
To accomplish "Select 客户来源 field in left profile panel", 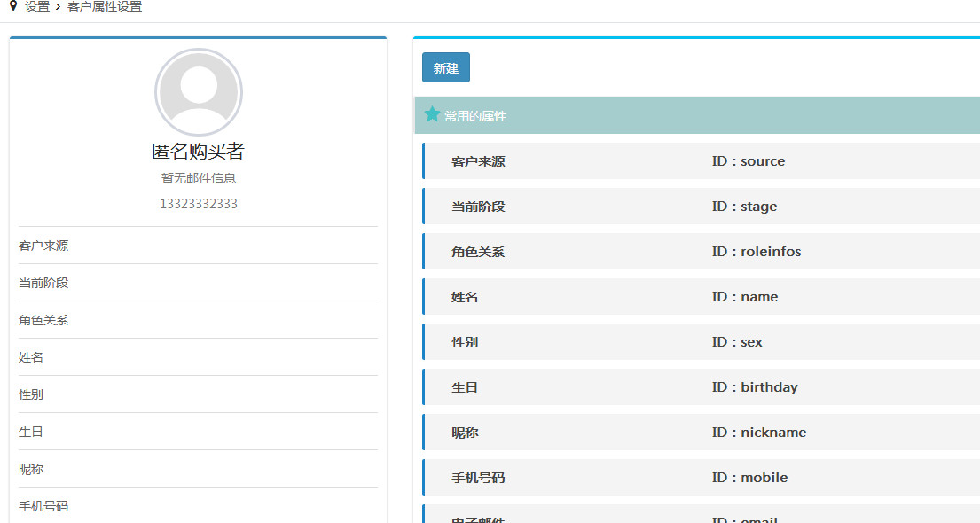I will 43,246.
